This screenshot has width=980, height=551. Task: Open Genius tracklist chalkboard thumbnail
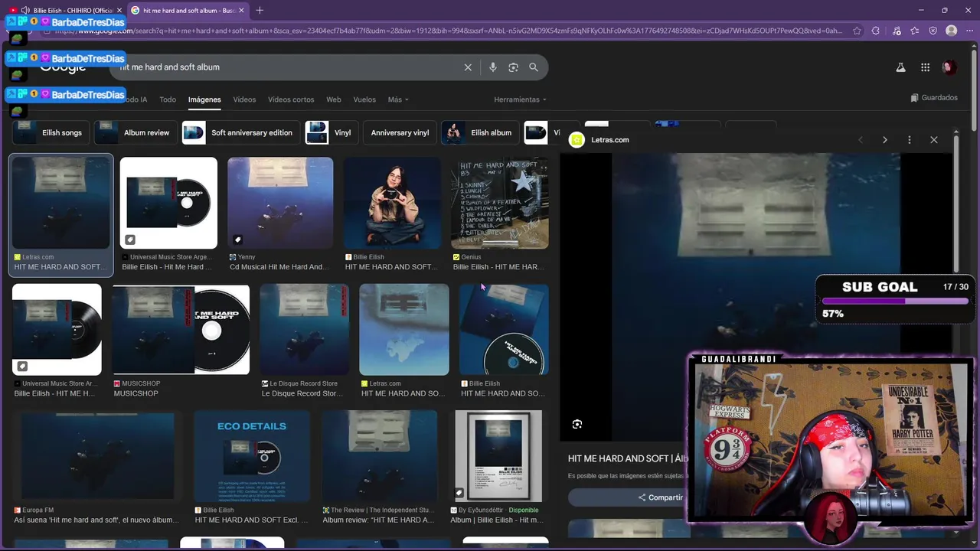(499, 204)
